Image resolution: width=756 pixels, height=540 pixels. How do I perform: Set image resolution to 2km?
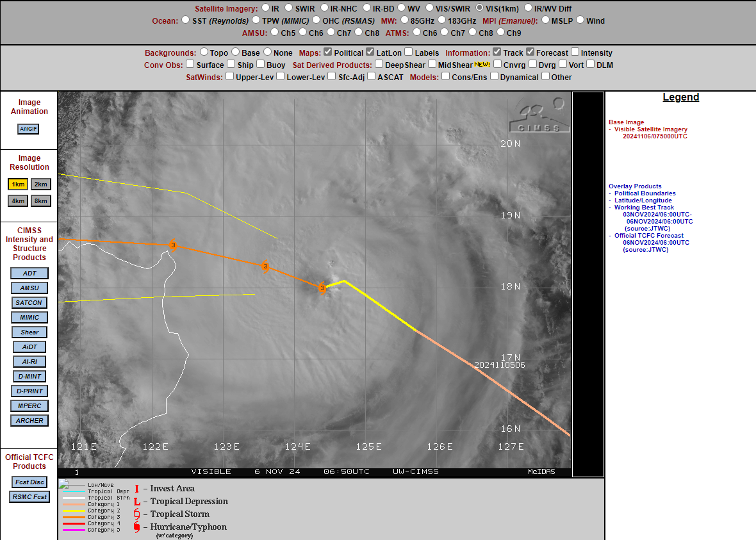click(x=41, y=184)
